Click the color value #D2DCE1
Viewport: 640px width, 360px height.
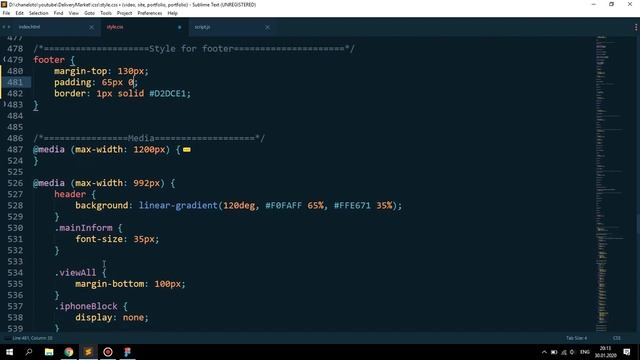167,93
